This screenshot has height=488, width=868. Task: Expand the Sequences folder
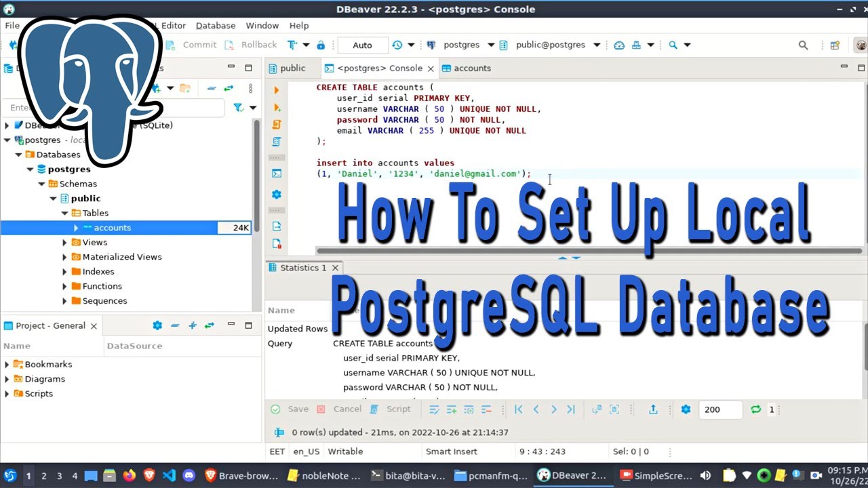(x=64, y=301)
